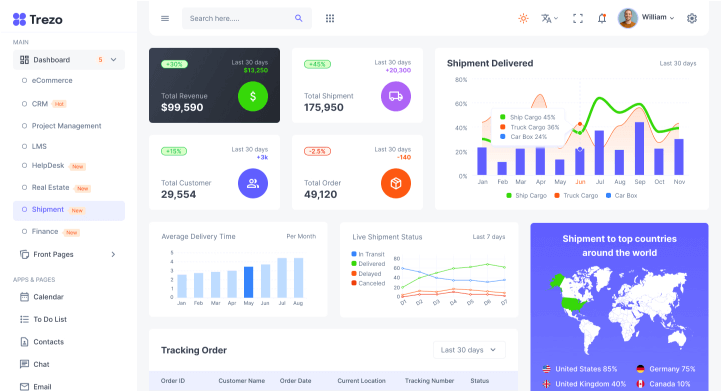Open the CRM dashboard
Screen dimensions: 721x391
(40, 104)
